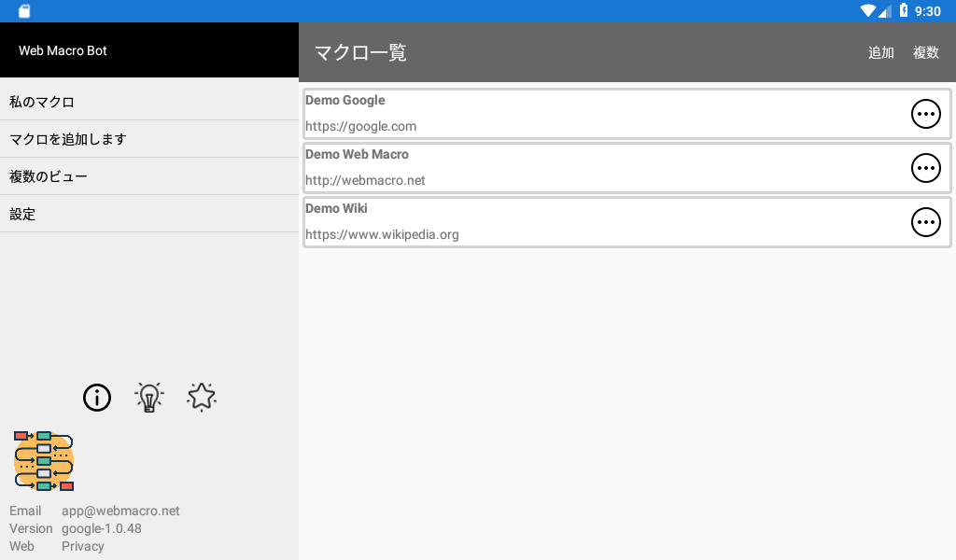Click the Web Macro Bot logo

click(44, 461)
